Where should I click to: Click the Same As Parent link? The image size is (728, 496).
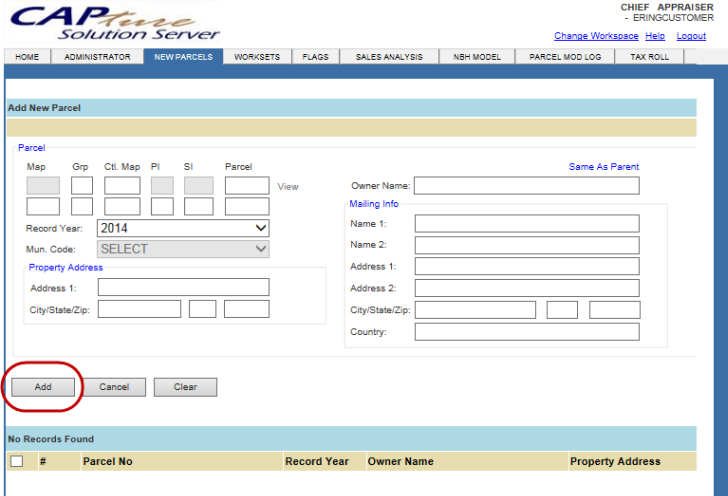point(603,167)
